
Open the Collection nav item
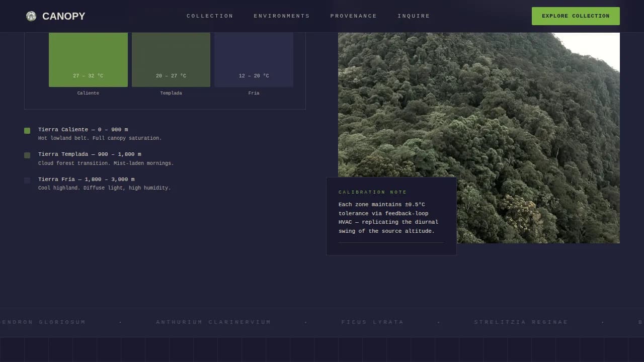click(x=210, y=16)
